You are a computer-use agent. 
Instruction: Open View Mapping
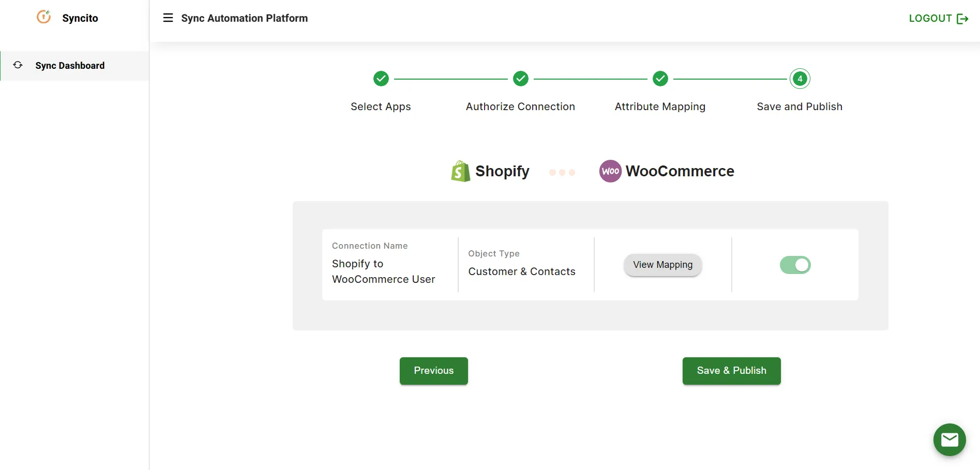662,265
